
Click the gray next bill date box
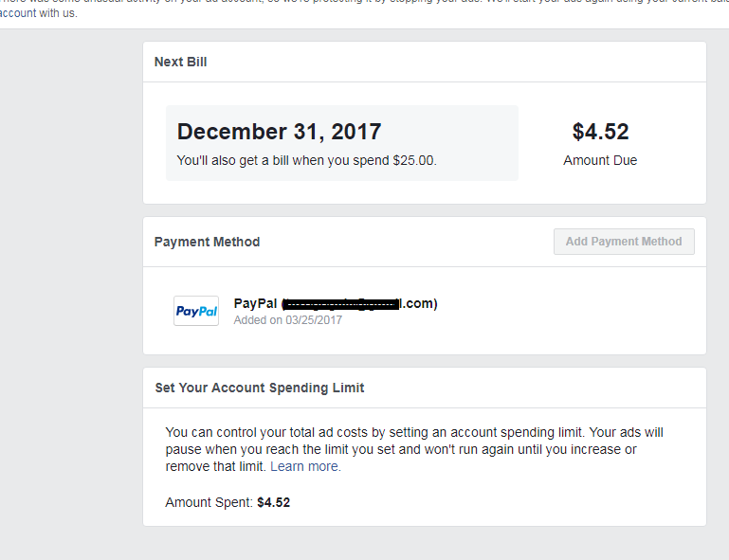pos(342,143)
